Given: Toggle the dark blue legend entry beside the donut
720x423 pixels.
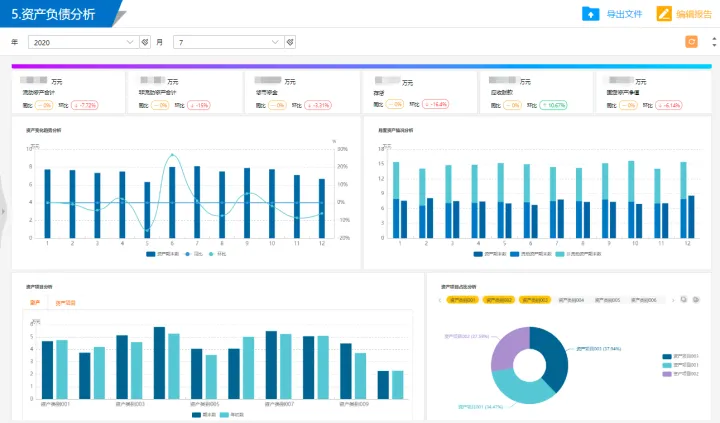Looking at the screenshot, I should point(681,356).
